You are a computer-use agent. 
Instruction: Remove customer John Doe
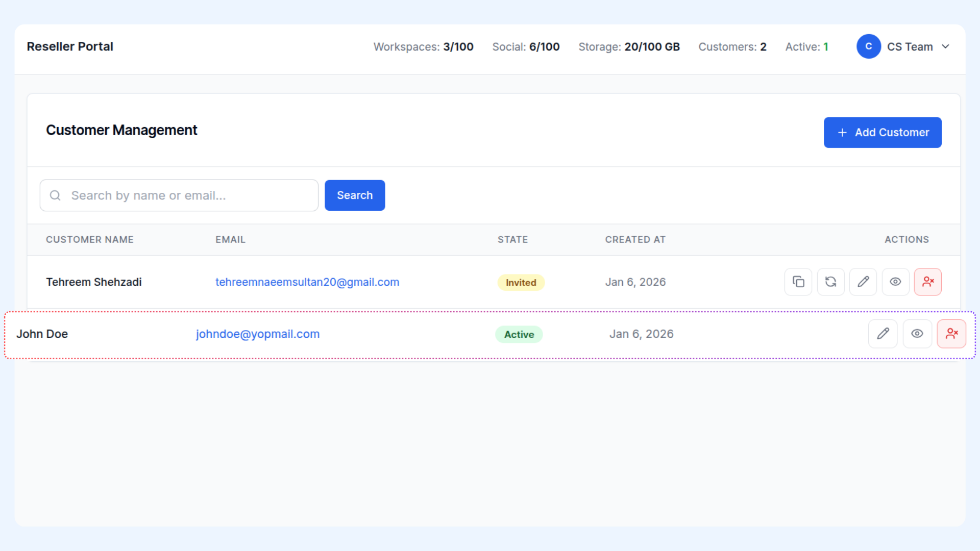[951, 334]
